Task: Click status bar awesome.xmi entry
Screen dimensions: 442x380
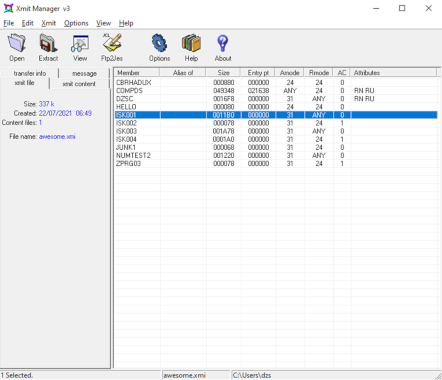Action: tap(184, 375)
